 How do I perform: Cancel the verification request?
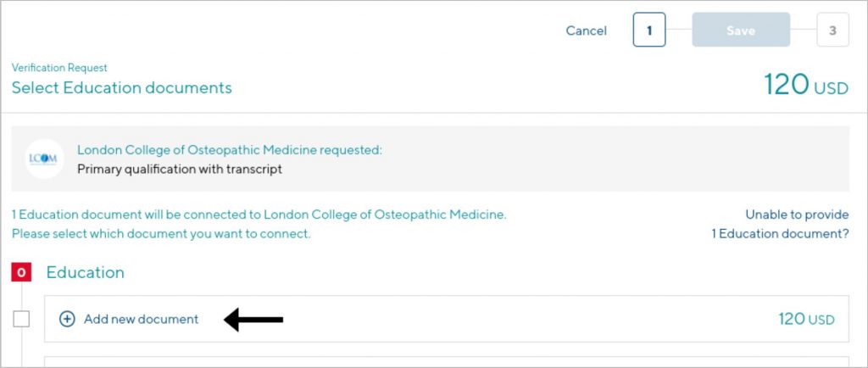(587, 31)
